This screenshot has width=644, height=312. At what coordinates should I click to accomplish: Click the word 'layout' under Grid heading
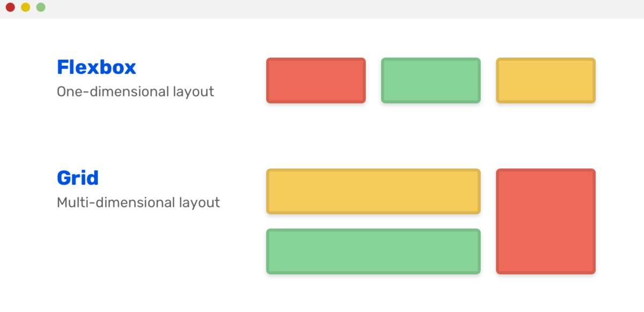[x=199, y=203]
